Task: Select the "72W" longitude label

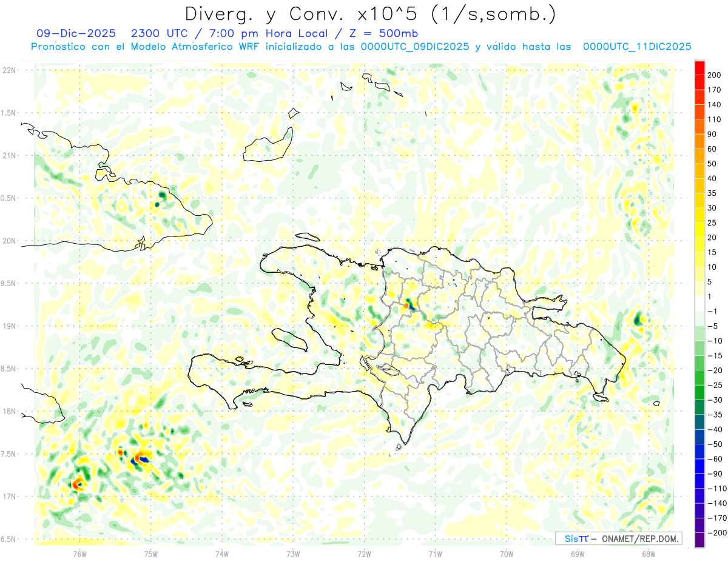Action: (x=364, y=554)
